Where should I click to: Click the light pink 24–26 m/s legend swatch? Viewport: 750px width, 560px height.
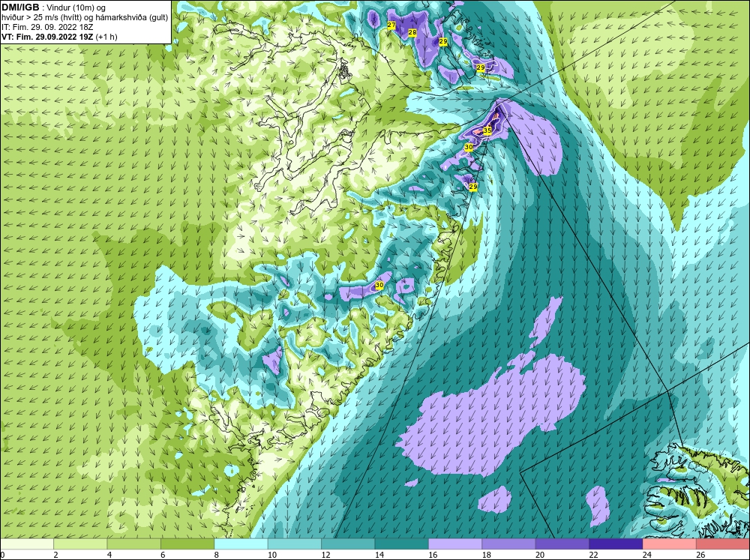pyautogui.click(x=670, y=544)
